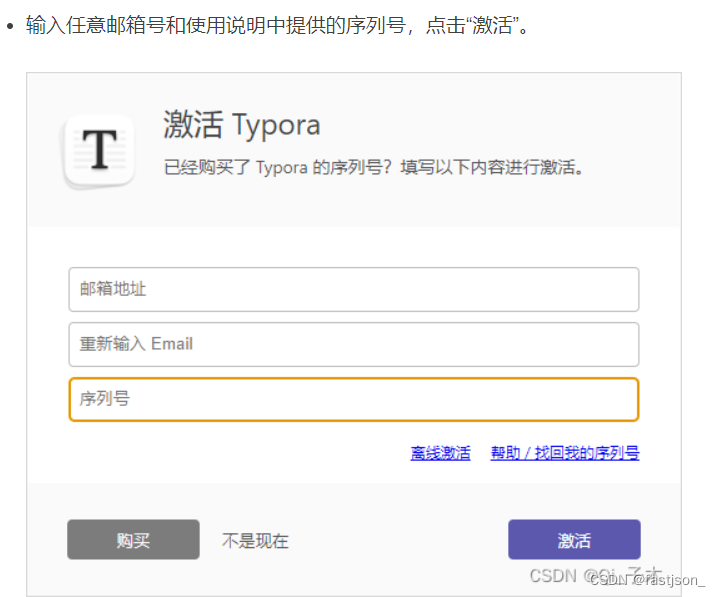Open 帮助 / 找回我的序列号 link
Viewport: 721px width, 597px height.
click(x=565, y=453)
